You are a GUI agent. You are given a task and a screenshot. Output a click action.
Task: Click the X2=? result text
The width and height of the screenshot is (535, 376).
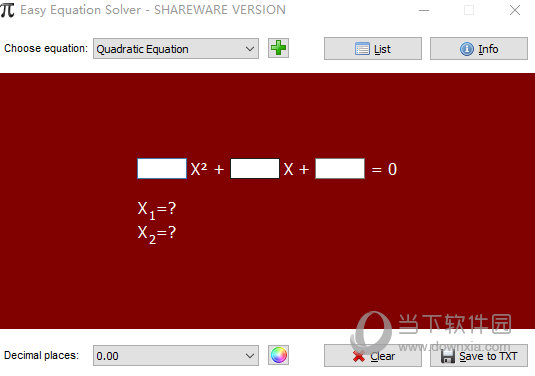coord(157,234)
